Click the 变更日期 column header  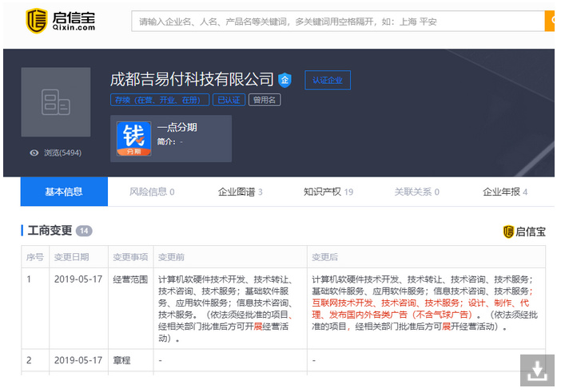coord(71,257)
